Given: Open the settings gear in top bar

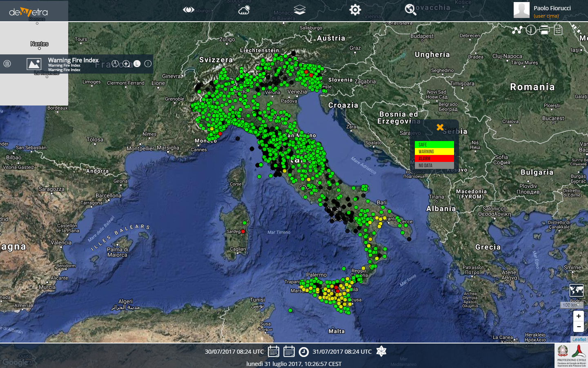Looking at the screenshot, I should (x=355, y=10).
